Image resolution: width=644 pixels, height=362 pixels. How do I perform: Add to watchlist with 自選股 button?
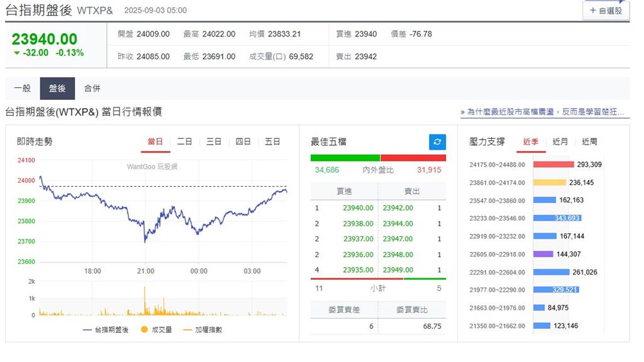pyautogui.click(x=606, y=10)
